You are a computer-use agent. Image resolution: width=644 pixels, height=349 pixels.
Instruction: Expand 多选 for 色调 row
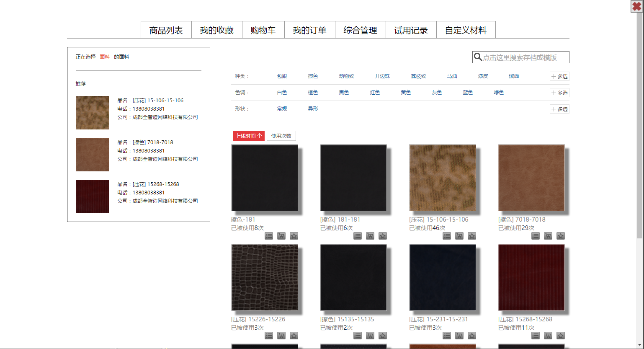559,93
